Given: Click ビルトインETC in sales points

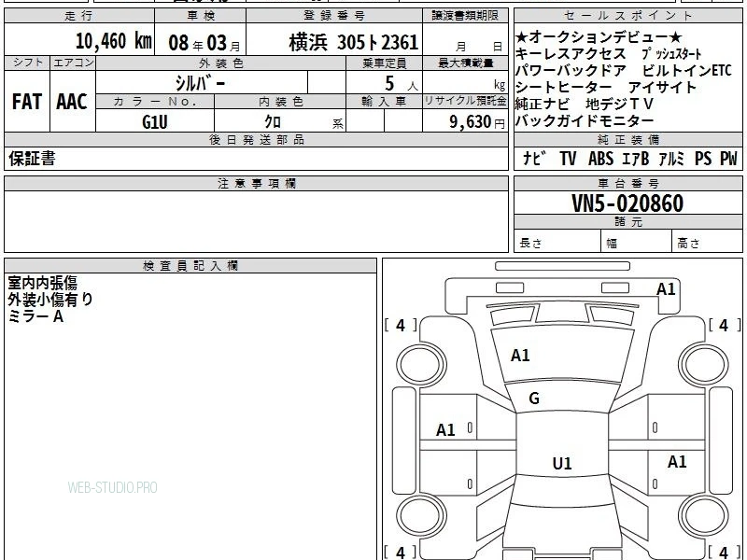Looking at the screenshot, I should tap(686, 71).
